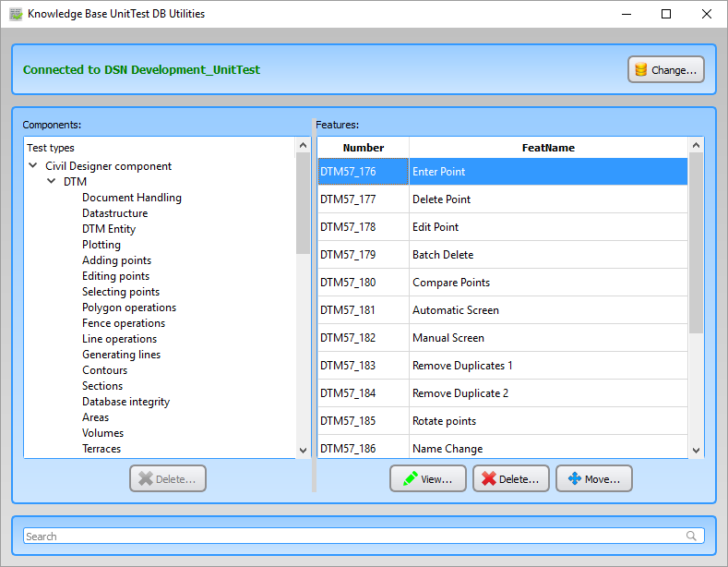Select Line operations tree item

120,339
